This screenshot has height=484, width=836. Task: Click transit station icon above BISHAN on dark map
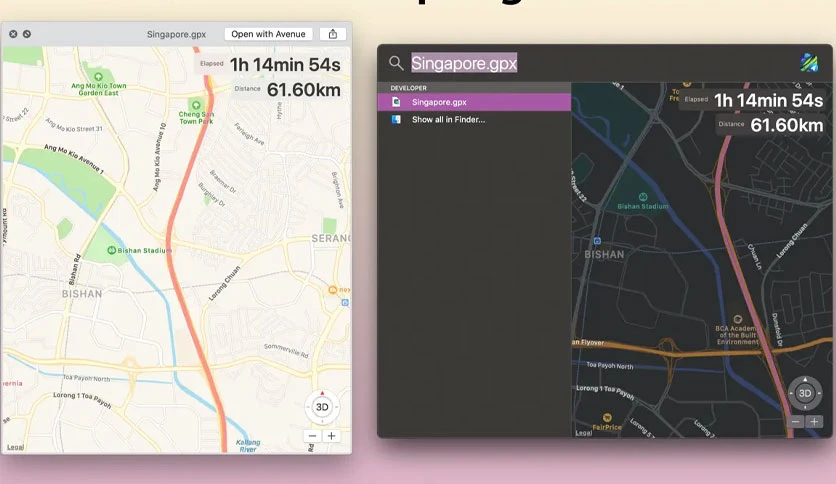[597, 241]
